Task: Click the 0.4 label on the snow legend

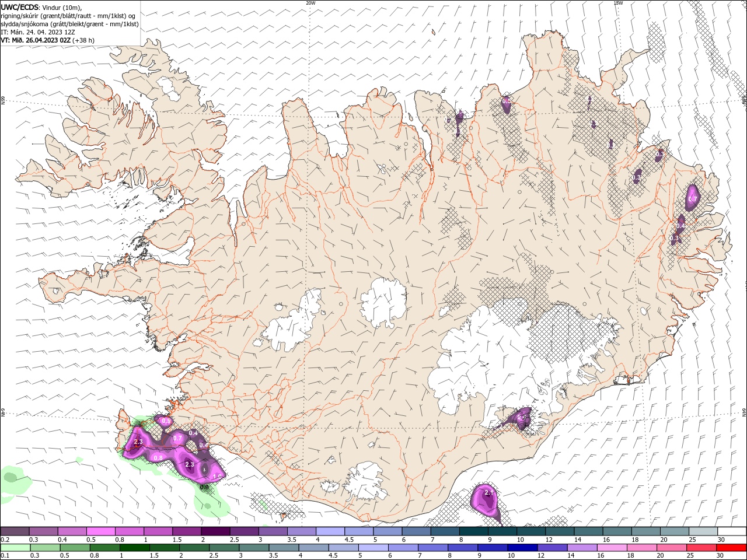Action: 62,540
